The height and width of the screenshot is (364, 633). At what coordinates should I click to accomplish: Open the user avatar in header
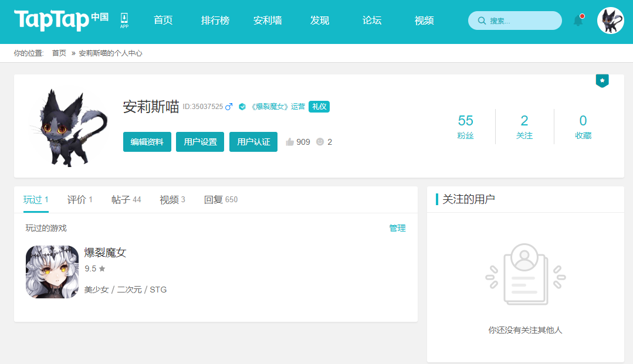click(610, 21)
